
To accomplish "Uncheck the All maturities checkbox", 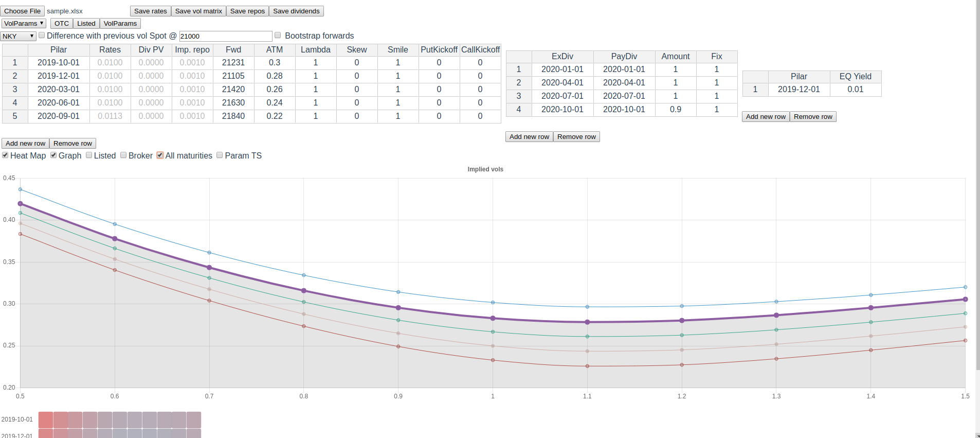I will [x=160, y=155].
